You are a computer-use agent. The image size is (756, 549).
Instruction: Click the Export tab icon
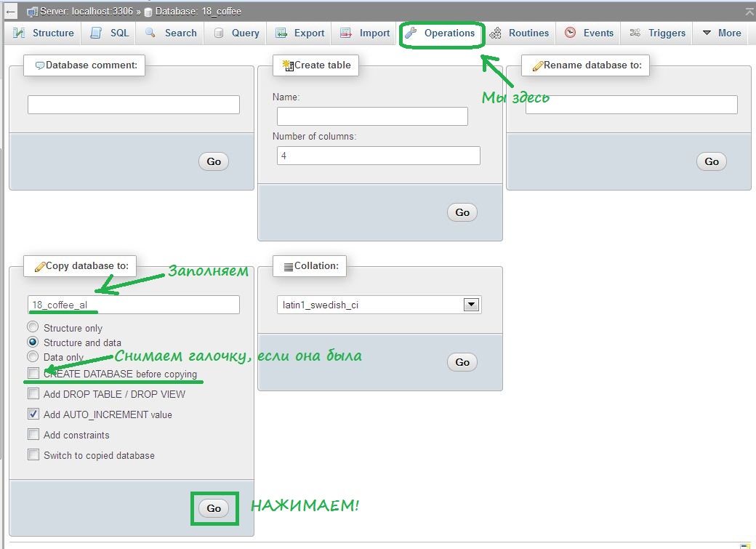(x=281, y=33)
